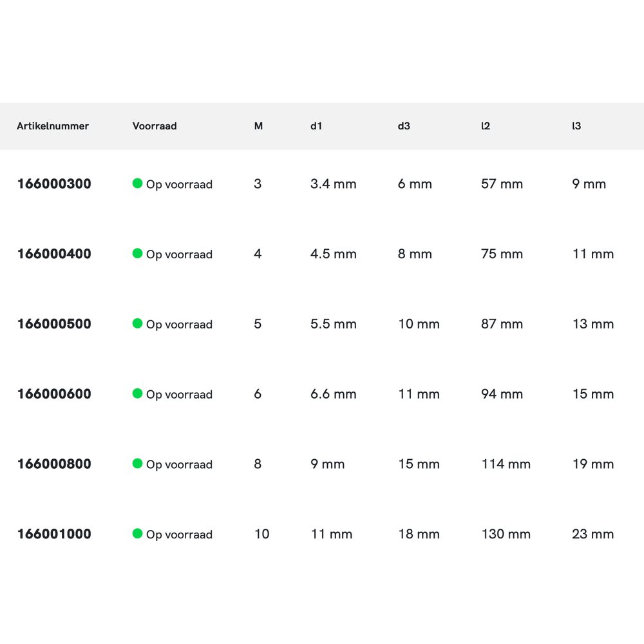Click the green stock indicator for 166000400
644x644 pixels.
click(137, 254)
